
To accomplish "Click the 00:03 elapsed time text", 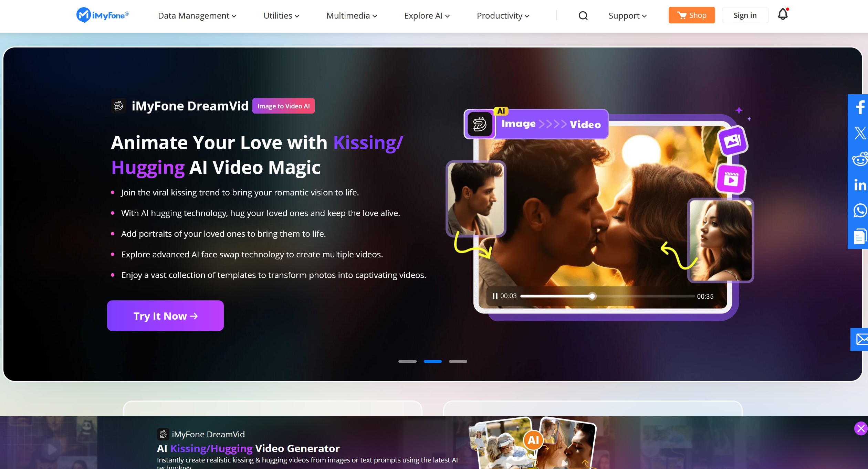I will (x=508, y=296).
